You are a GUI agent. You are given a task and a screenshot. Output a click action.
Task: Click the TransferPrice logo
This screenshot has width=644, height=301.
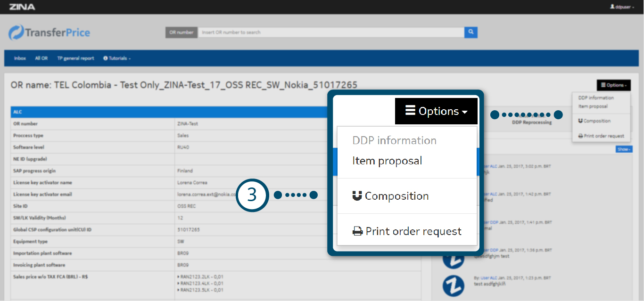point(50,33)
